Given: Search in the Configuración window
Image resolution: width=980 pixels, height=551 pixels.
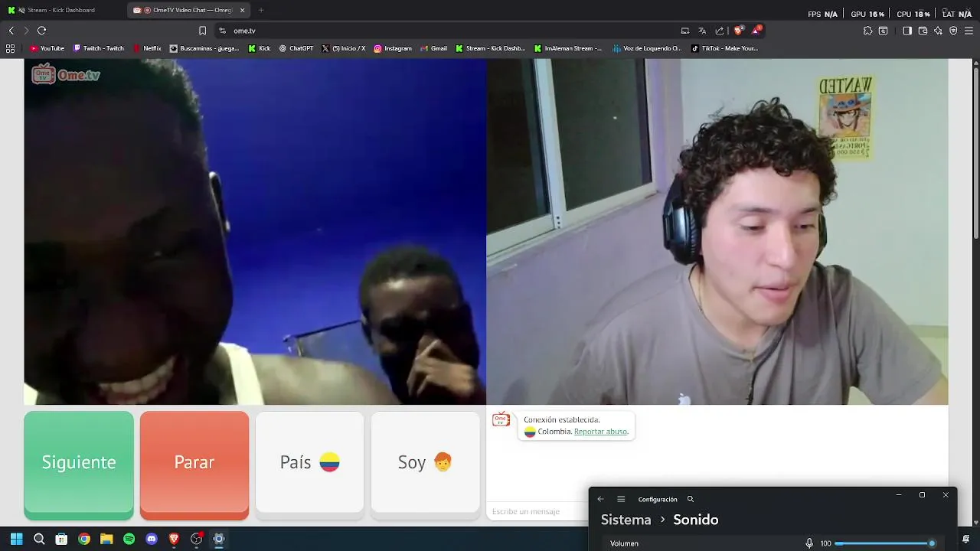Looking at the screenshot, I should pyautogui.click(x=691, y=499).
